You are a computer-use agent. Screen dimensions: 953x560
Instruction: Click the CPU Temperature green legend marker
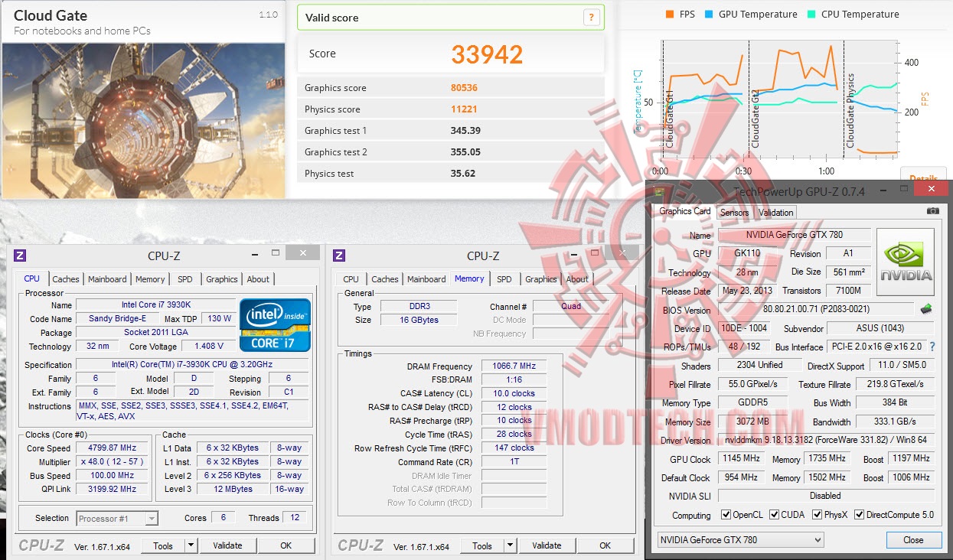pyautogui.click(x=811, y=14)
